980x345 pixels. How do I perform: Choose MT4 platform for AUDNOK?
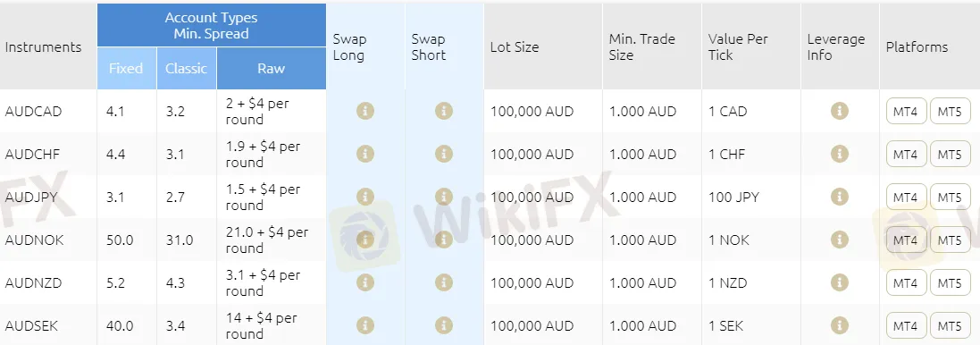906,240
